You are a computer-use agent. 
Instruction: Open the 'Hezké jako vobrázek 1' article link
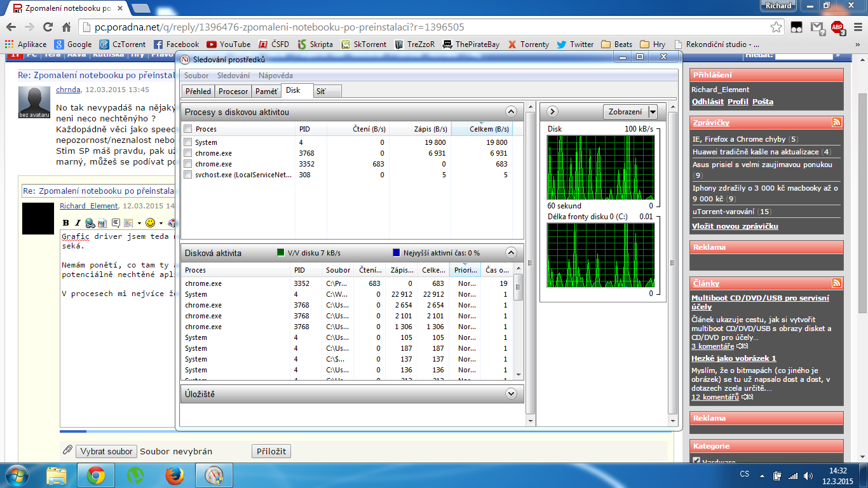point(734,358)
